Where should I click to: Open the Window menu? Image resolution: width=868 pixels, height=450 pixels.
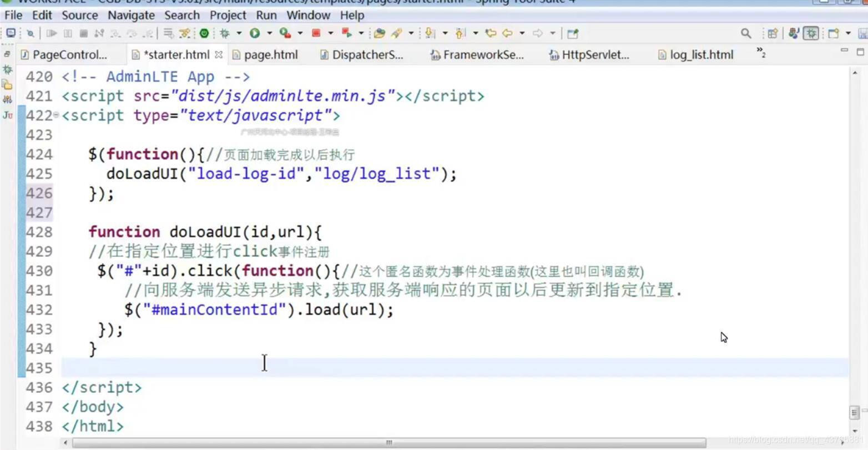click(x=308, y=15)
